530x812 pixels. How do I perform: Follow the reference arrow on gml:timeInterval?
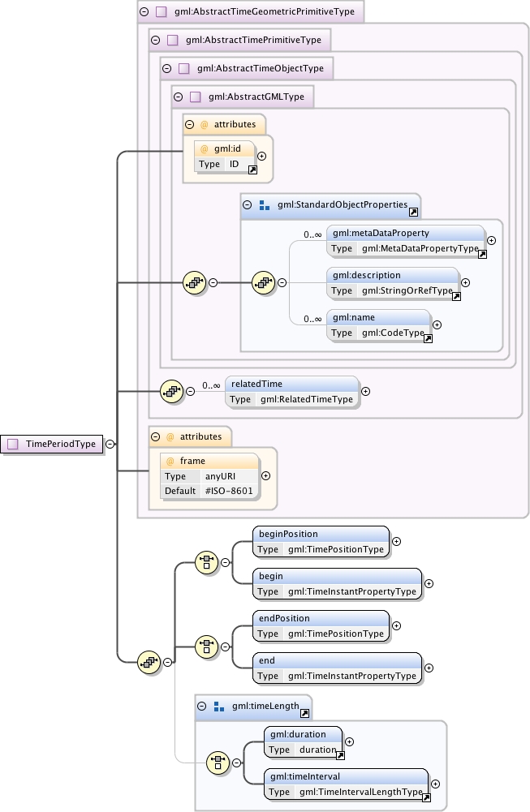(426, 798)
